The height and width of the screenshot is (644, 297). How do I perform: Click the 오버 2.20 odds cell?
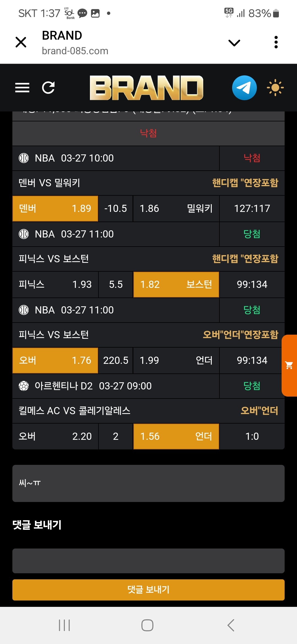(55, 436)
